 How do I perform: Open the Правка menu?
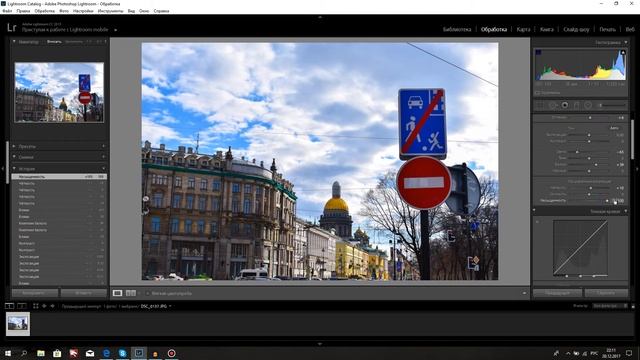23,11
